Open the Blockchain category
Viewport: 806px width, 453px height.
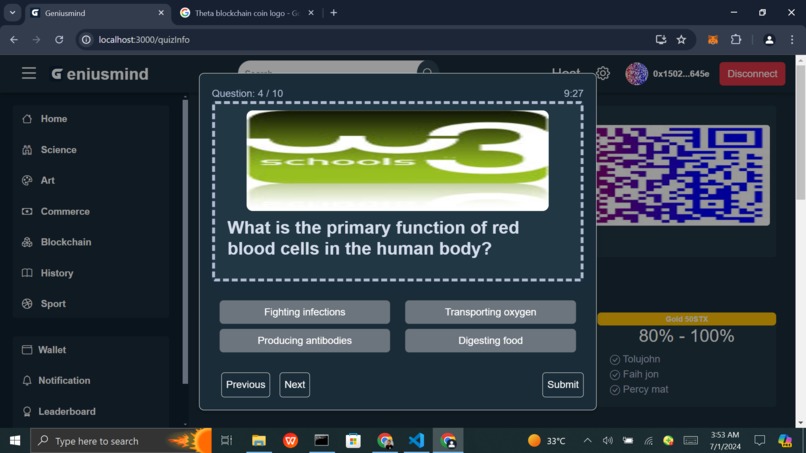pyautogui.click(x=66, y=242)
